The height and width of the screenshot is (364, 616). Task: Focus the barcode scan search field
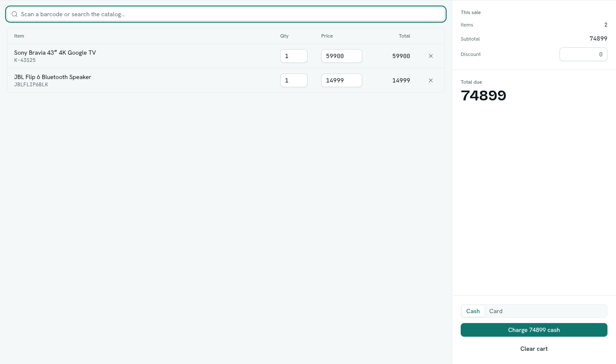(226, 14)
